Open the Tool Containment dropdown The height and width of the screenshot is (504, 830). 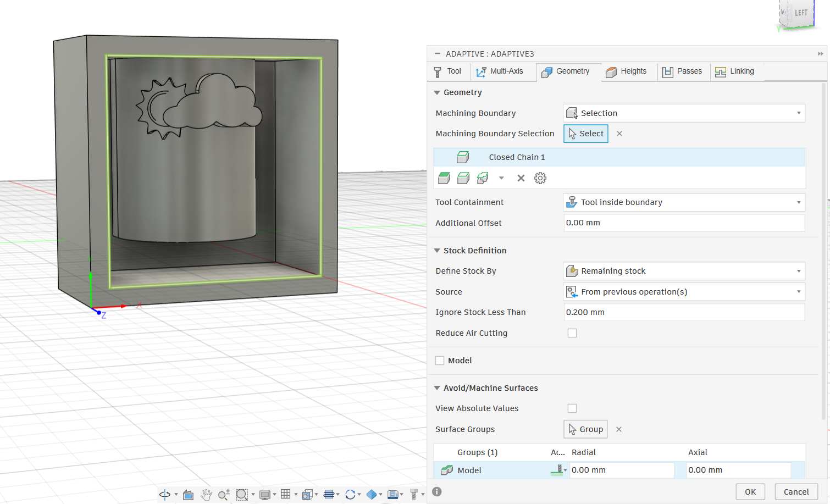pos(684,202)
